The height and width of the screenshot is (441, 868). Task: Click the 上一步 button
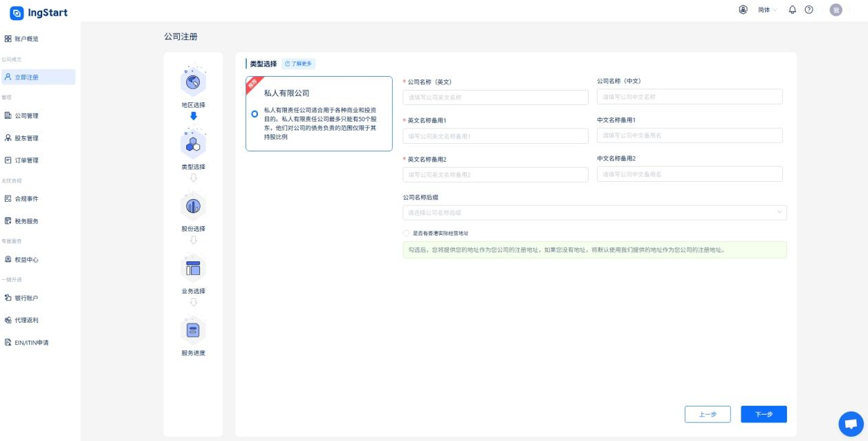(708, 414)
